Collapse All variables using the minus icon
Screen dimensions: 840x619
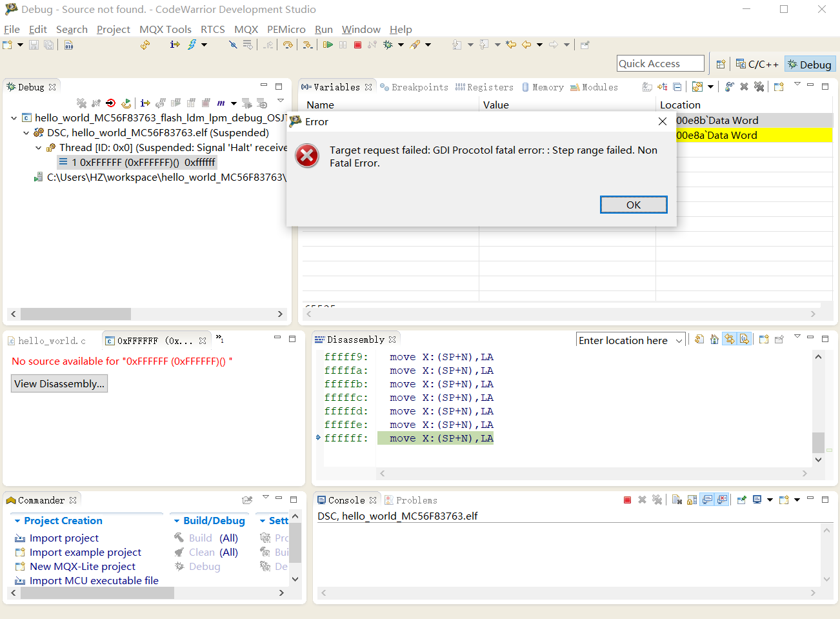click(677, 86)
